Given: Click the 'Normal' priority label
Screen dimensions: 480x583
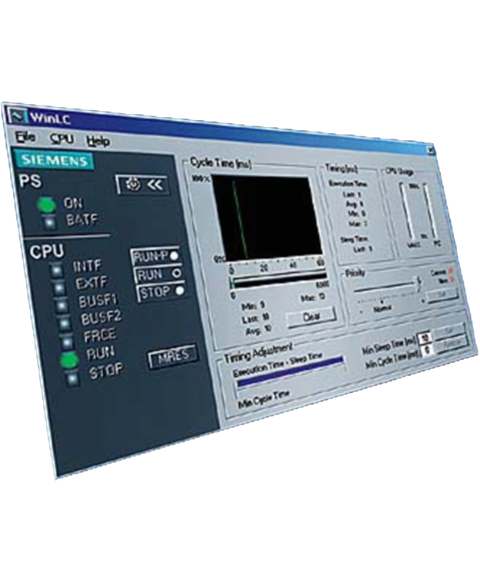Looking at the screenshot, I should [x=382, y=308].
